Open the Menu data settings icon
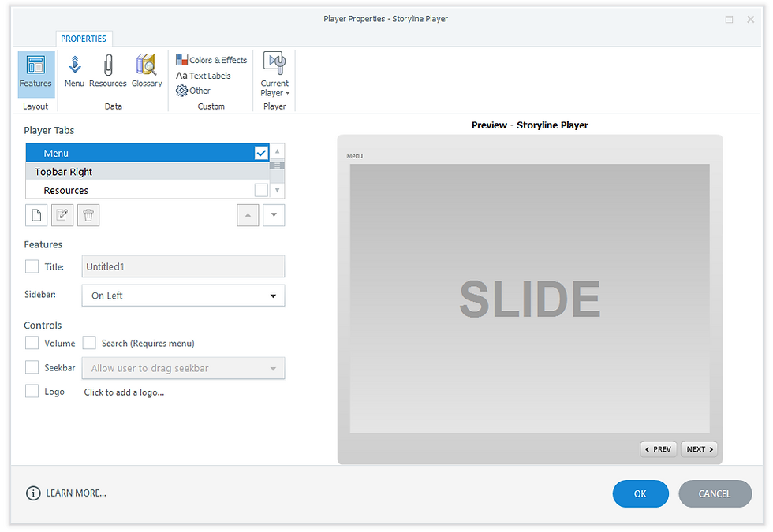 tap(74, 72)
